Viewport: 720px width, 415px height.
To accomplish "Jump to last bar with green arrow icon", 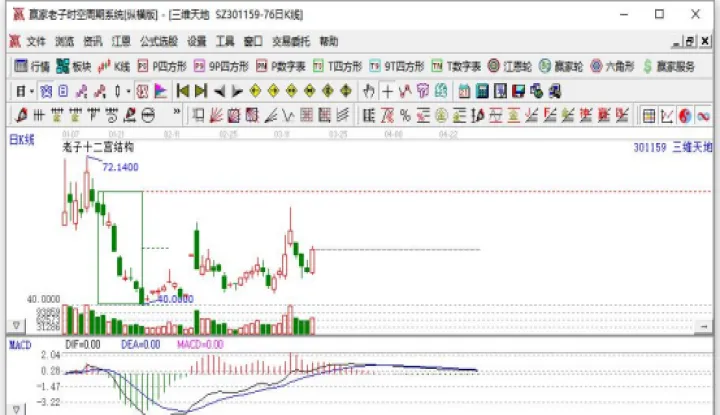I will [x=201, y=91].
